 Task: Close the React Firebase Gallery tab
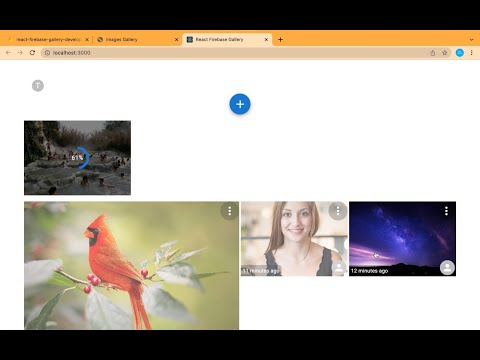click(266, 39)
